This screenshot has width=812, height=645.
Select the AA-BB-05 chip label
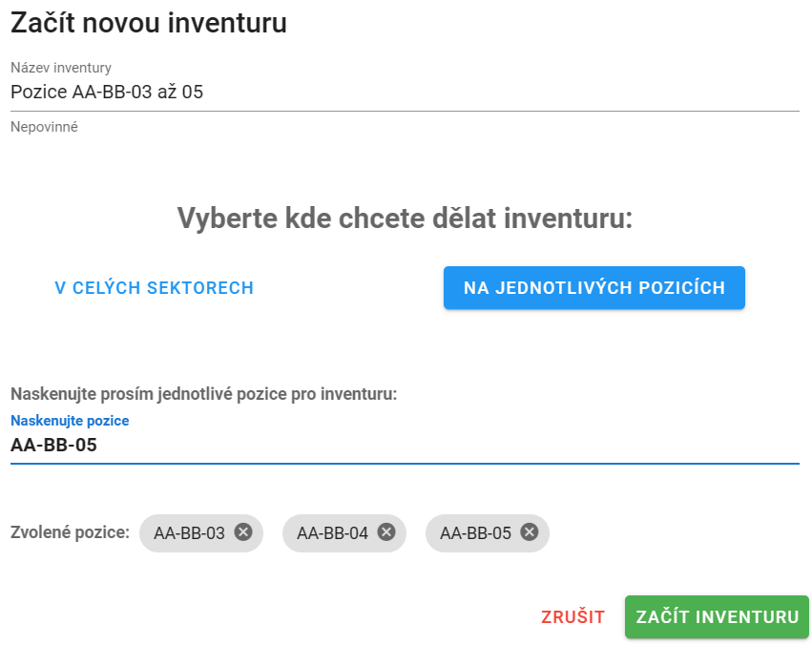[475, 533]
